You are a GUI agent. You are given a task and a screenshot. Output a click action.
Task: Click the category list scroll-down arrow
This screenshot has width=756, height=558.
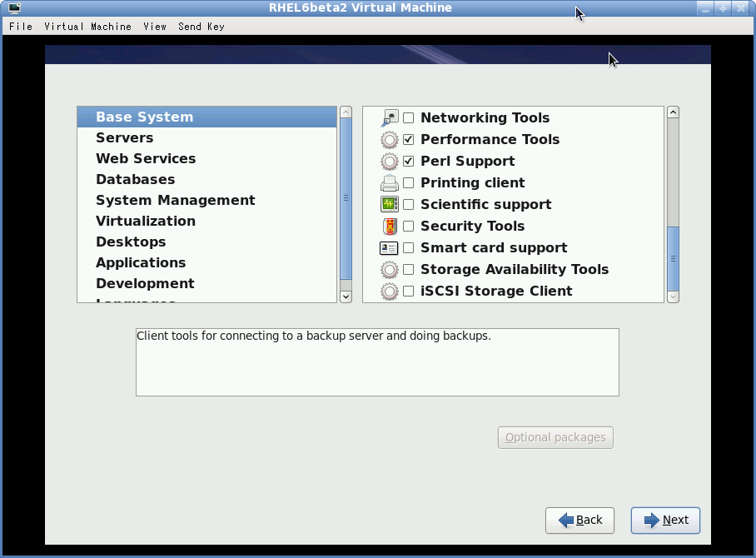click(x=346, y=296)
